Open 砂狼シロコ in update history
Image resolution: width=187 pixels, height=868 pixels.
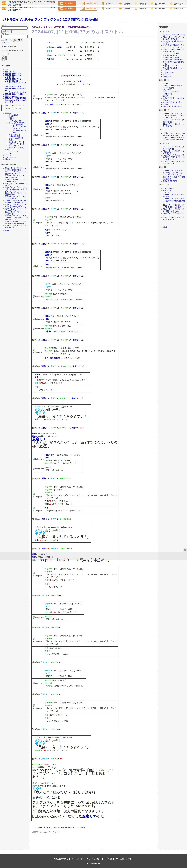click(x=167, y=74)
